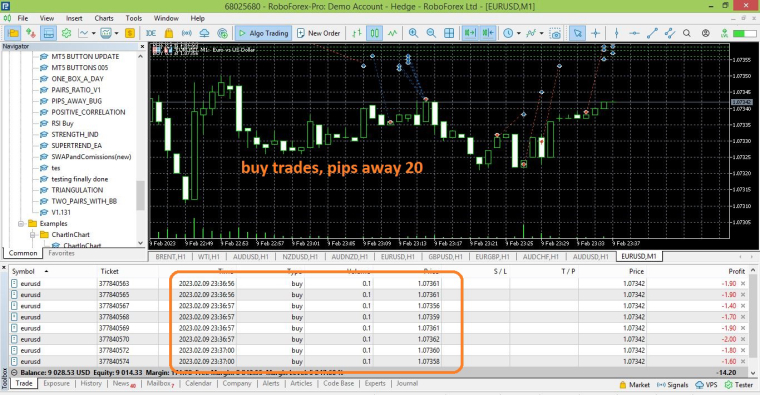Toggle chart auto scroll button
Screen dimensions: 760x395
470,33
